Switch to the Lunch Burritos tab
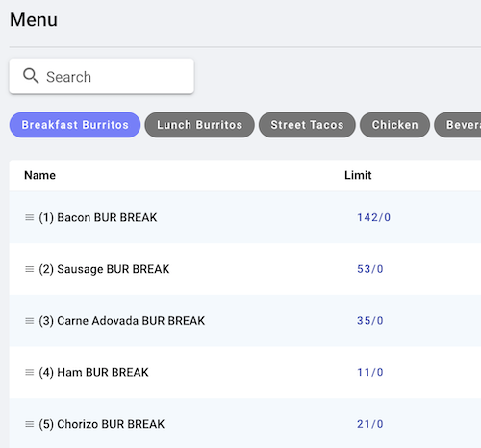This screenshot has width=481, height=448. [x=199, y=125]
